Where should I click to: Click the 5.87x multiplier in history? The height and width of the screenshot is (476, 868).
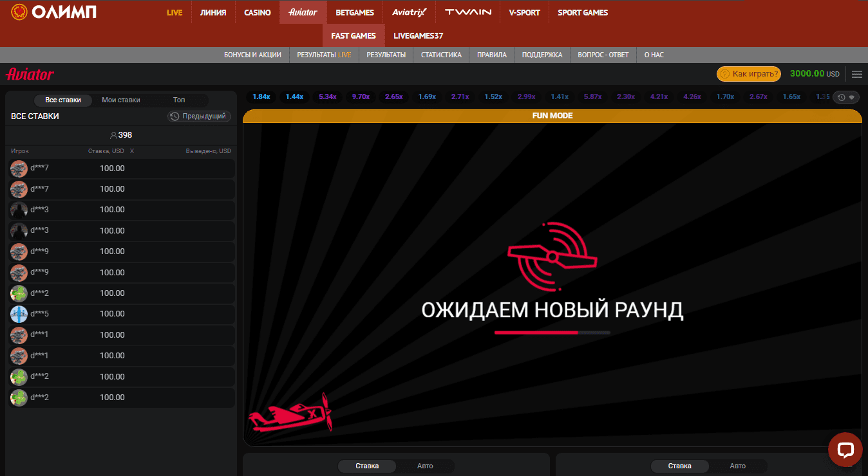[592, 97]
